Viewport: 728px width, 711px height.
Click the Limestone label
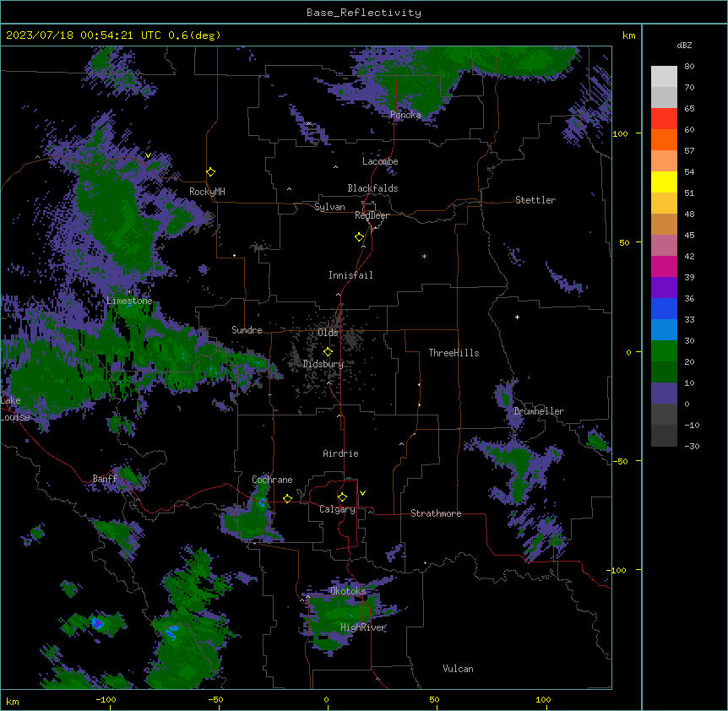(x=129, y=301)
